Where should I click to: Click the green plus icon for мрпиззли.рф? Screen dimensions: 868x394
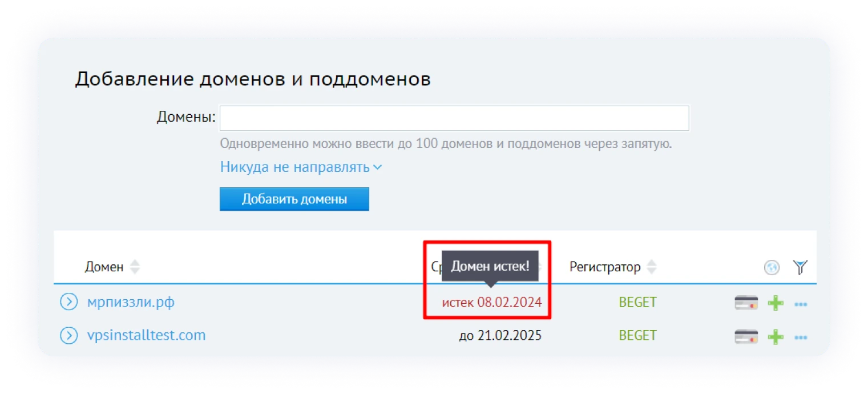coord(774,303)
